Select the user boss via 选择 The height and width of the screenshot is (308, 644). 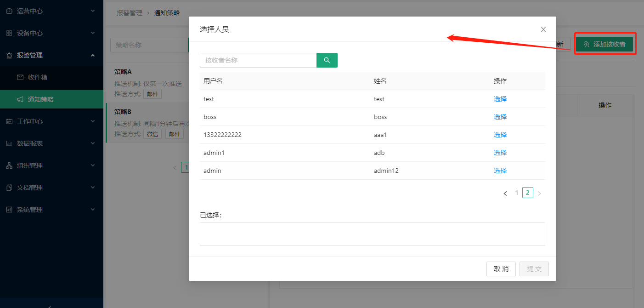(500, 117)
